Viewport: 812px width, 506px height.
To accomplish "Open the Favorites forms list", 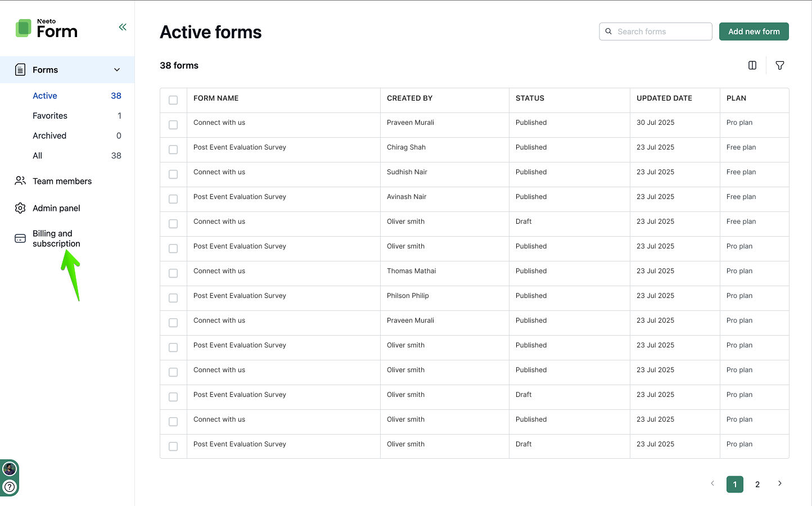I will pyautogui.click(x=50, y=116).
